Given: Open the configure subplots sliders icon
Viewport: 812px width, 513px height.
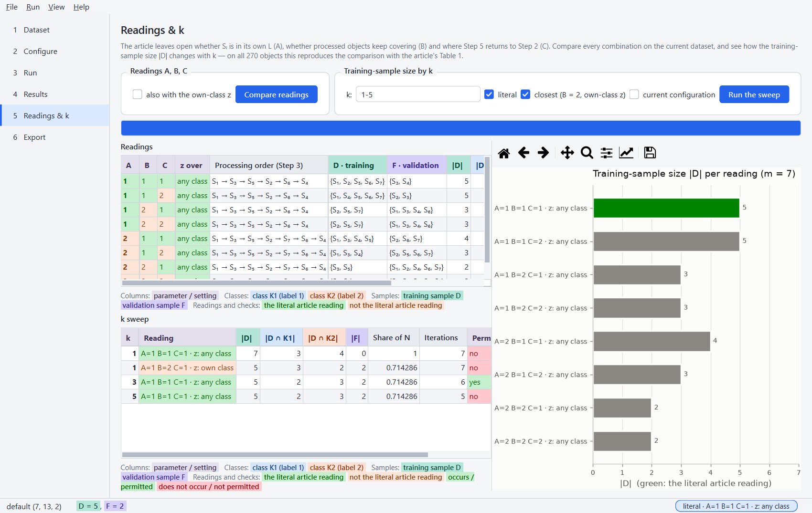Looking at the screenshot, I should coord(607,153).
